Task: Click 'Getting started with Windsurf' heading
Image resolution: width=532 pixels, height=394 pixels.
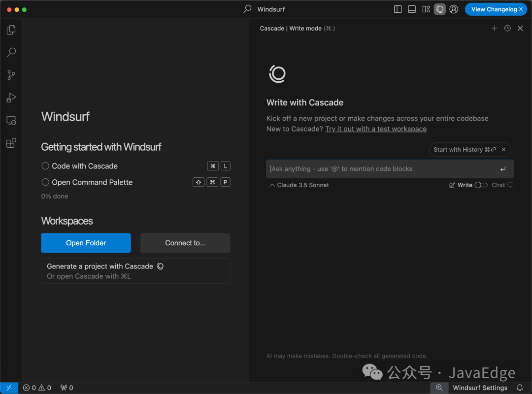Action: (101, 147)
